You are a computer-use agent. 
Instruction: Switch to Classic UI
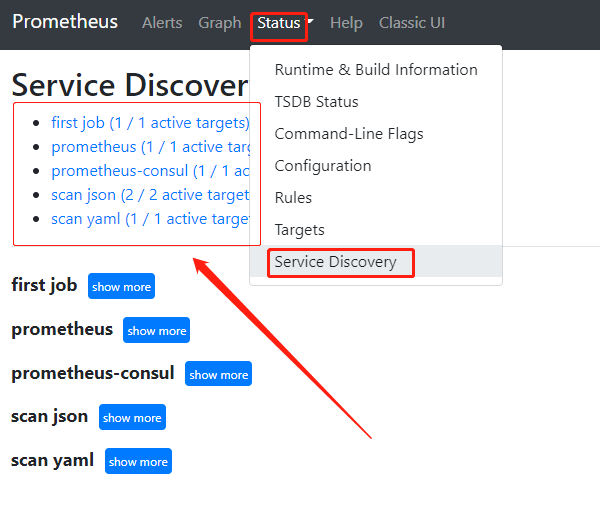pyautogui.click(x=412, y=23)
